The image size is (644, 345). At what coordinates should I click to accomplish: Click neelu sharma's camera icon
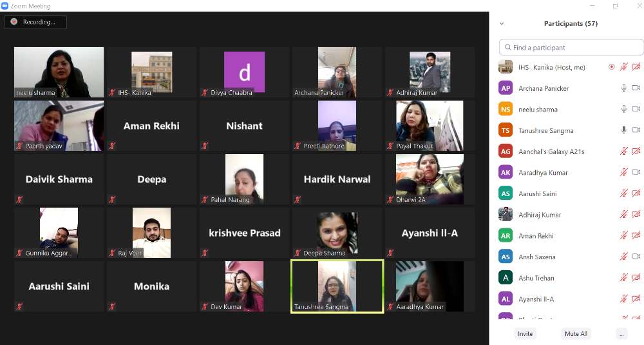point(636,109)
